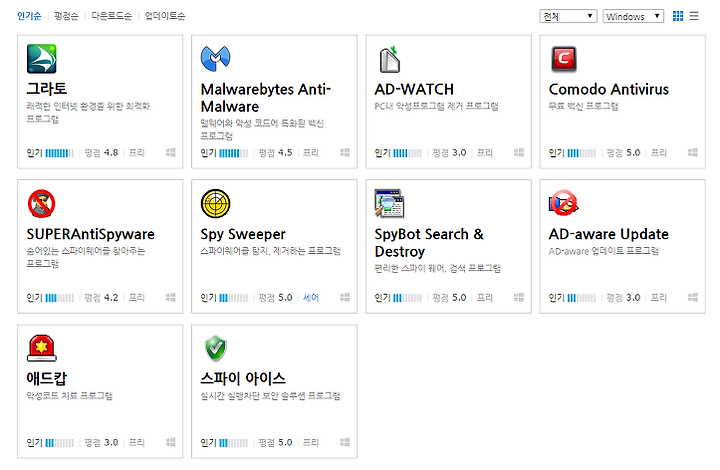This screenshot has height=470, width=720.
Task: Open AD-aware Update title link
Action: coord(608,234)
